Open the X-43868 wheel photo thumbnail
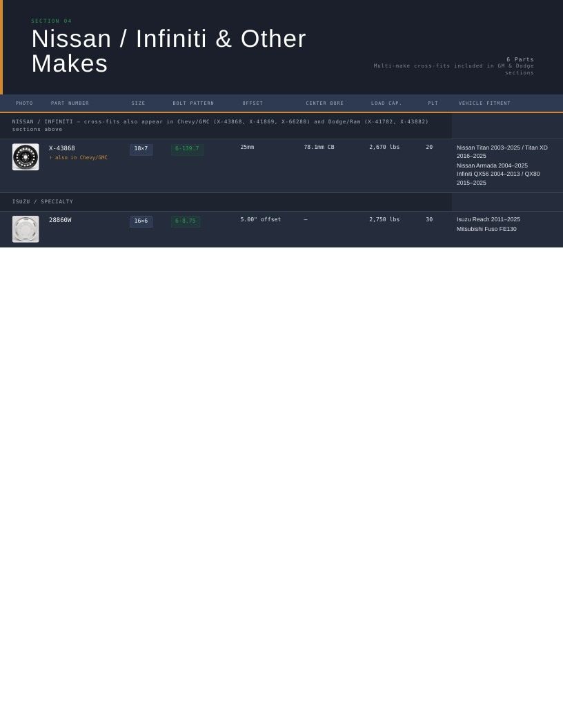This screenshot has width=563, height=728. tap(26, 157)
